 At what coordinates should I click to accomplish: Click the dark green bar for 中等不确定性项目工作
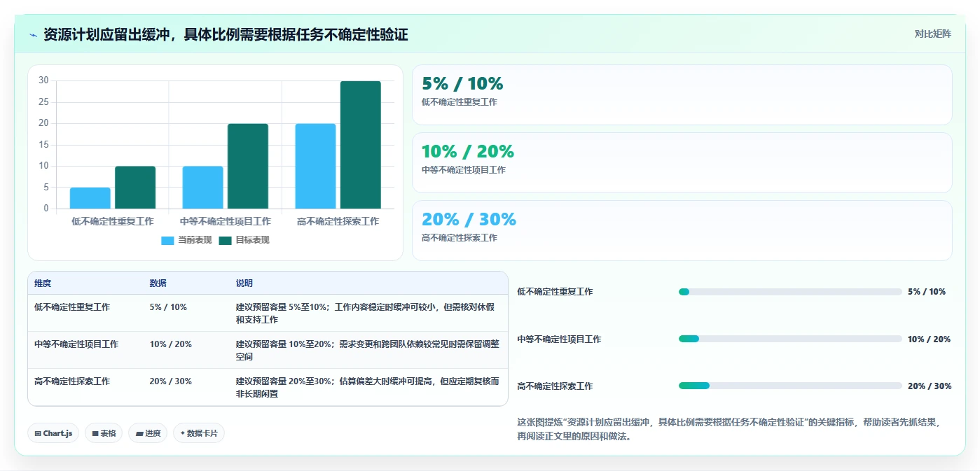pos(248,166)
